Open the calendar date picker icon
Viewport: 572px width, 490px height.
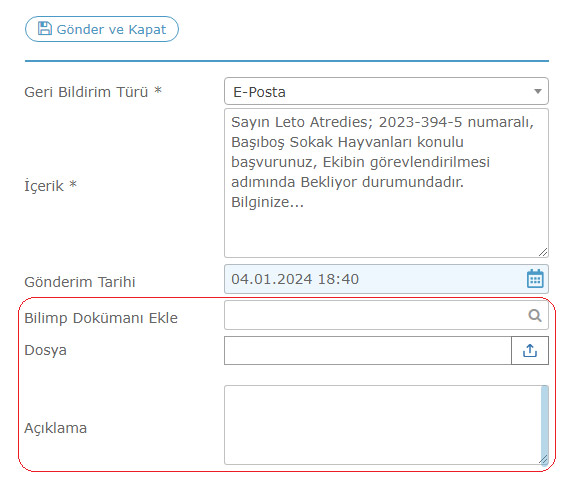pos(535,279)
